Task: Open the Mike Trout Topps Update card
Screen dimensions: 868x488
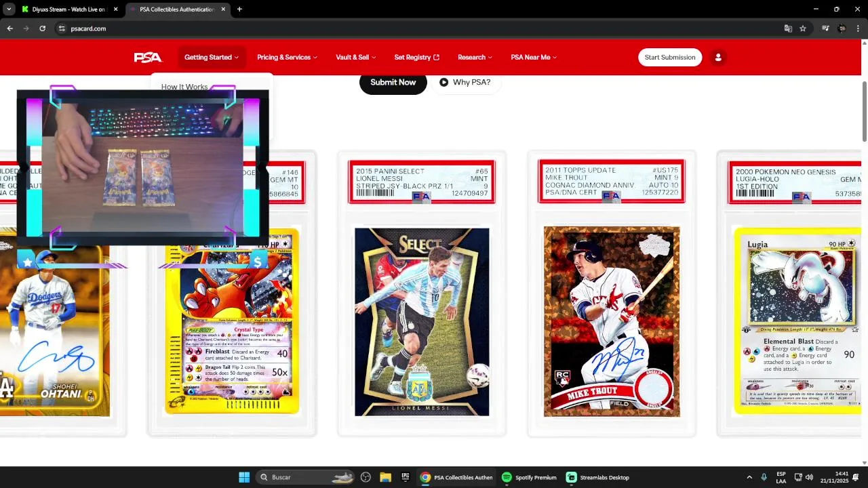Action: [x=612, y=293]
